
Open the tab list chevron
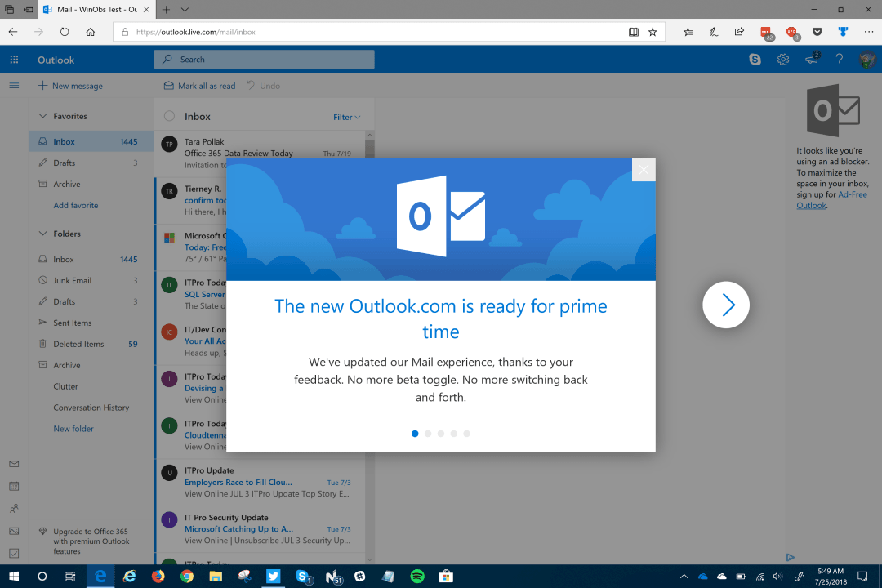[x=185, y=10]
